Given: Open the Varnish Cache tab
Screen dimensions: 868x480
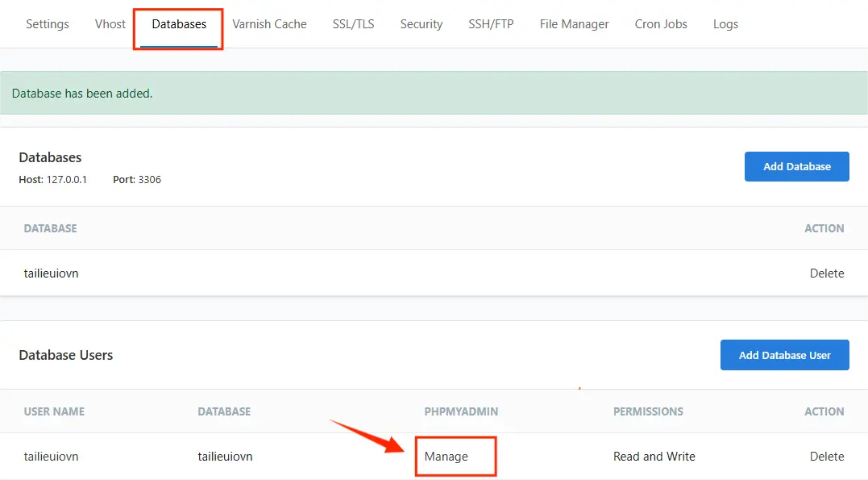Looking at the screenshot, I should (x=269, y=24).
